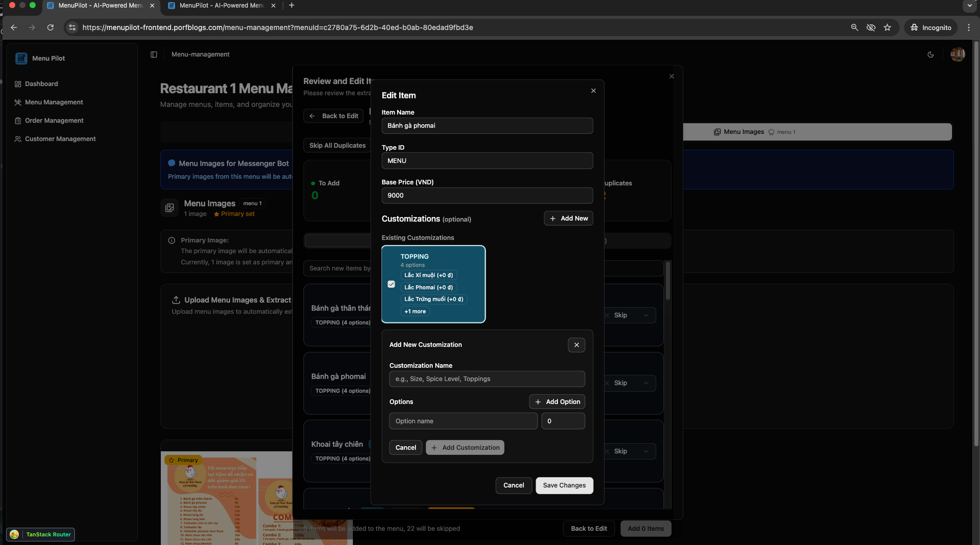Reload the browser page

[51, 28]
